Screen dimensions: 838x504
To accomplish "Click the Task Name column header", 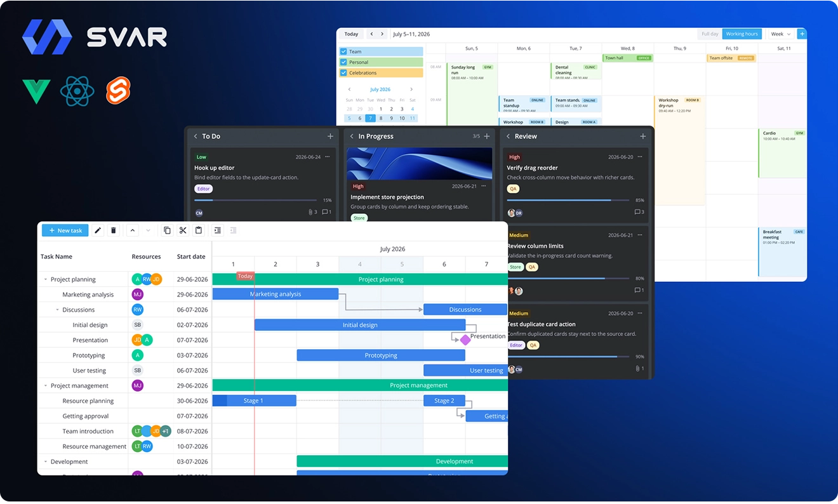I will click(x=57, y=256).
